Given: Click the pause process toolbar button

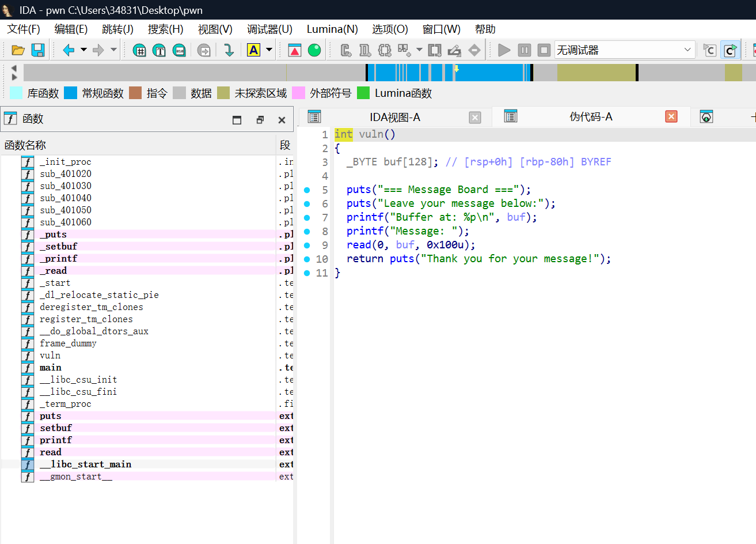Looking at the screenshot, I should (524, 50).
